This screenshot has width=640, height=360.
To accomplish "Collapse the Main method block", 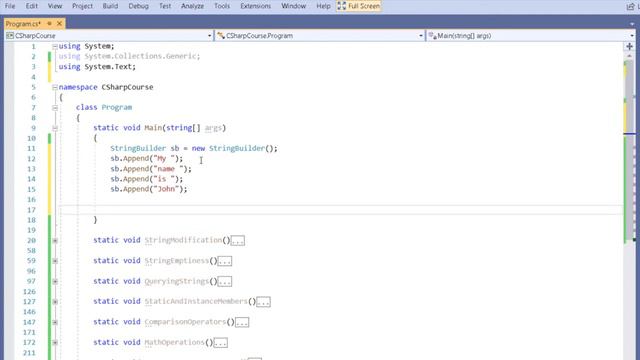I will click(x=55, y=128).
